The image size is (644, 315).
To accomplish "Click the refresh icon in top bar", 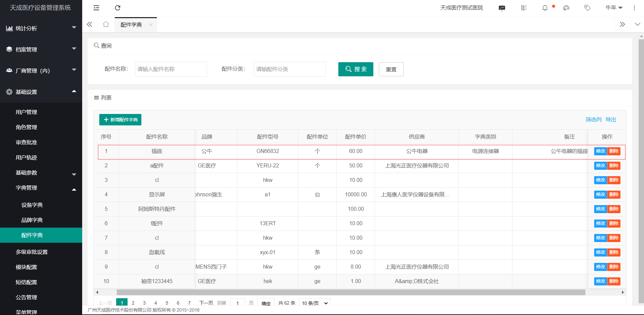I will pos(117,8).
